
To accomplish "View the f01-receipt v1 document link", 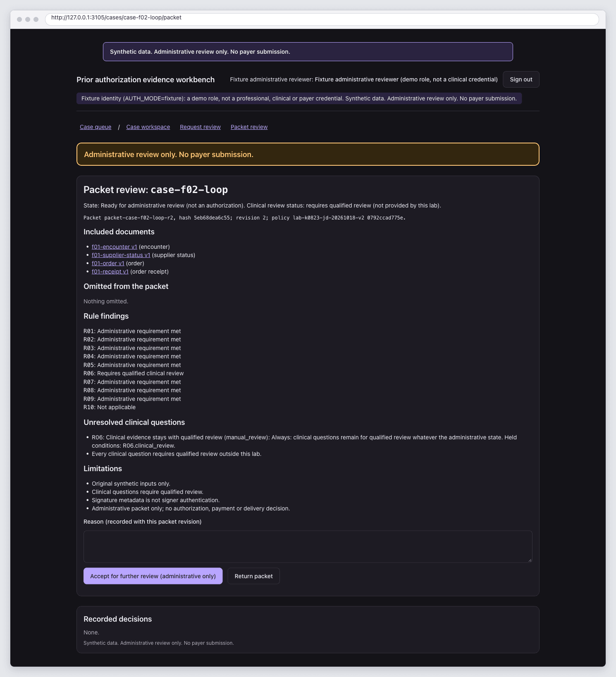I will pos(110,272).
